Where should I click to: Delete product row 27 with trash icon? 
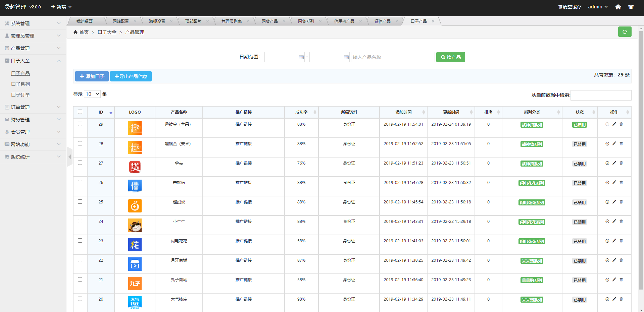click(x=621, y=163)
